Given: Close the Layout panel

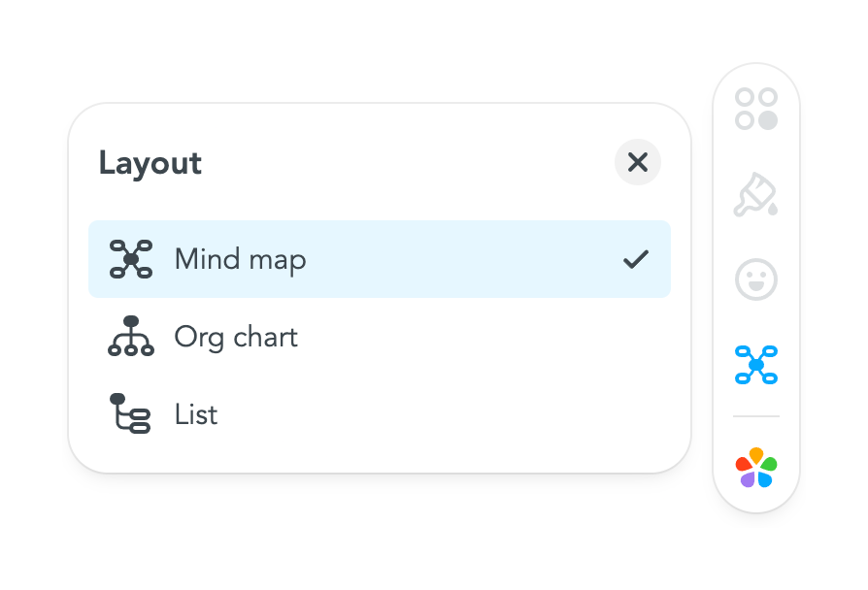Looking at the screenshot, I should [638, 162].
